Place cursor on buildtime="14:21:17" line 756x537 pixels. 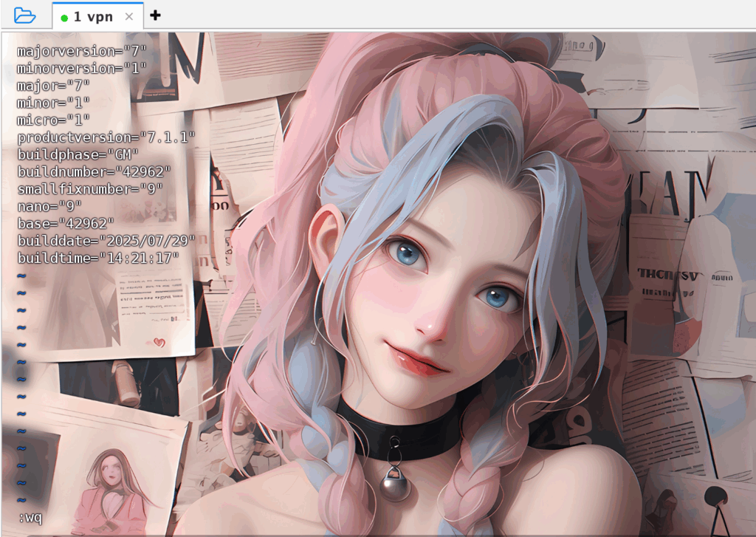98,258
